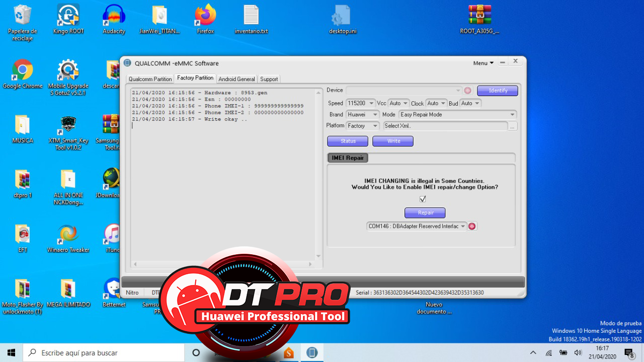Screen dimensions: 644x362
Task: Open the Platform Factory dropdown
Action: click(362, 126)
